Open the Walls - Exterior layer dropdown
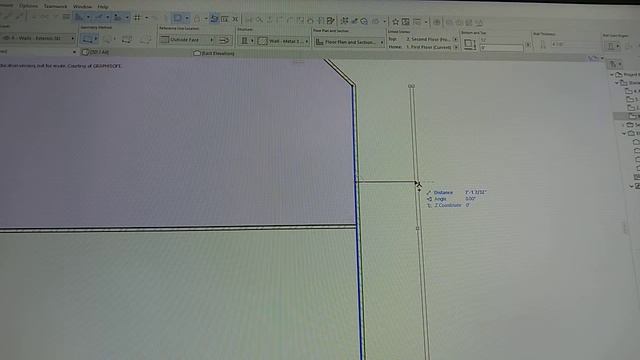 click(38, 38)
